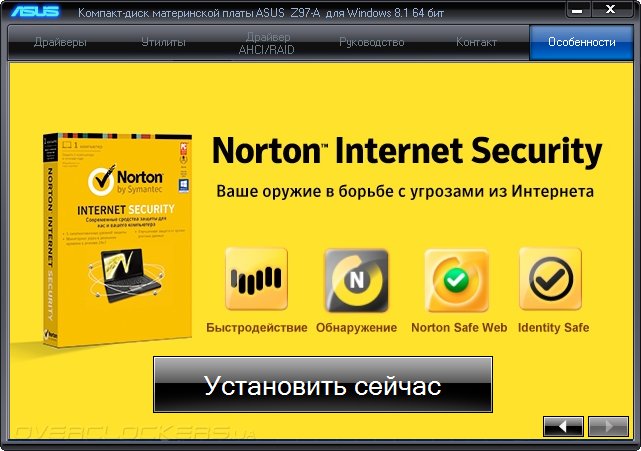Click the Установить сейчас button
The height and width of the screenshot is (451, 641).
pyautogui.click(x=323, y=385)
